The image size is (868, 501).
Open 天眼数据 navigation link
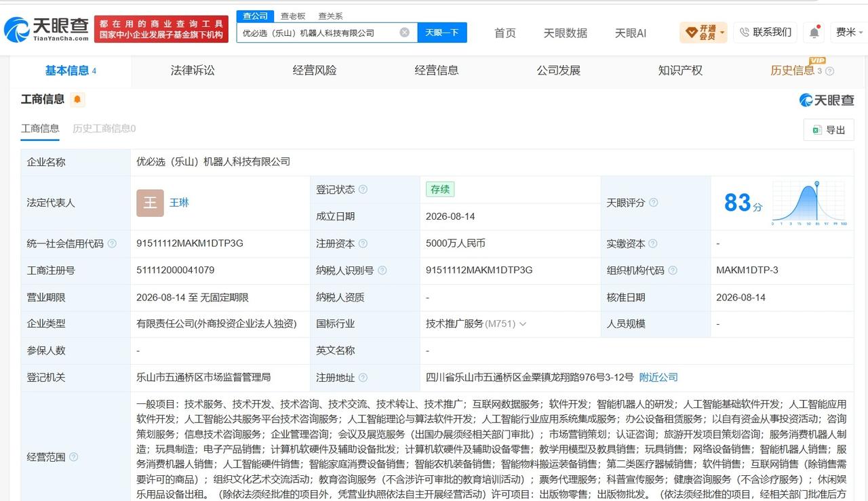tap(566, 33)
